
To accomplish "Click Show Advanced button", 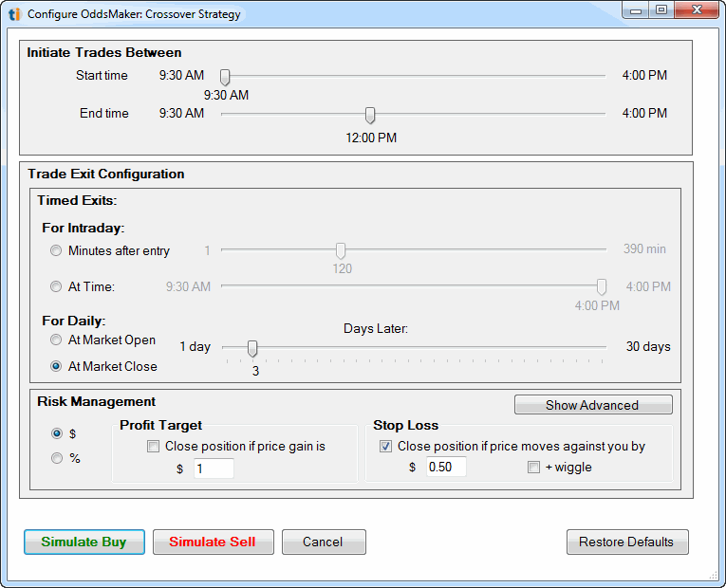I will [592, 405].
